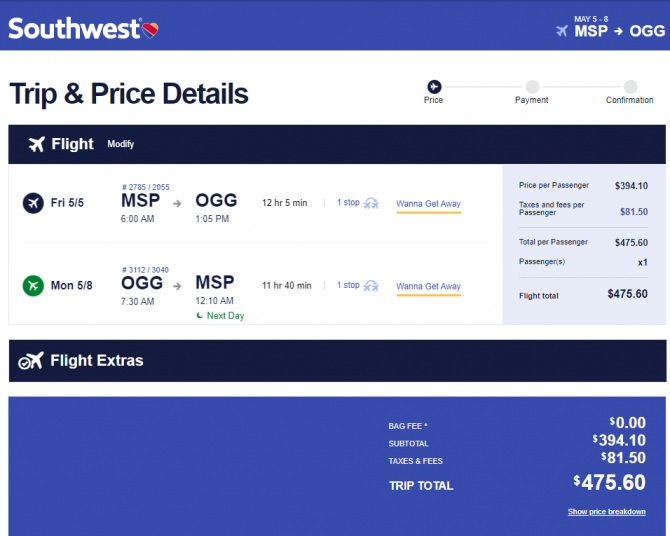
Task: View 1 stop details for return flight
Action: pyautogui.click(x=348, y=285)
